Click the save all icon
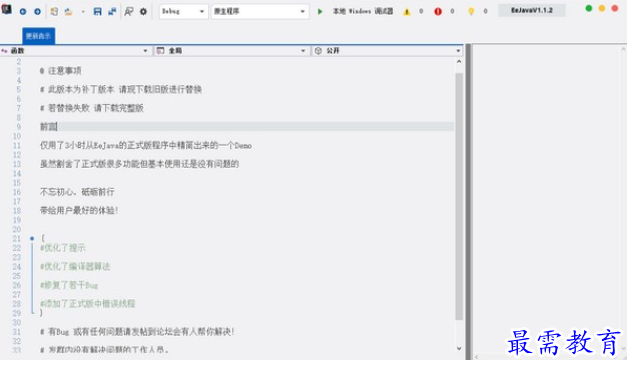 click(112, 12)
